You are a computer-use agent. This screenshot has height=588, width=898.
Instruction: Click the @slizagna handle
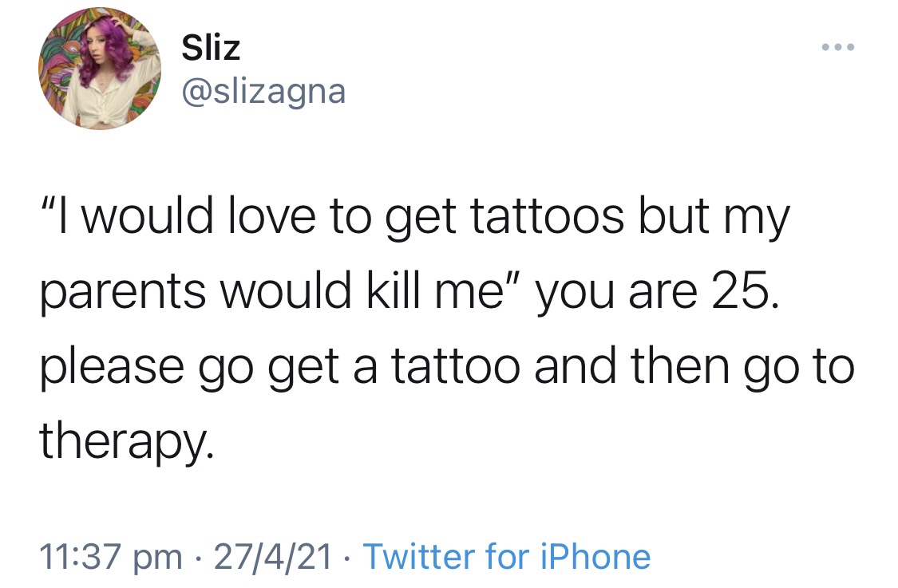click(263, 91)
